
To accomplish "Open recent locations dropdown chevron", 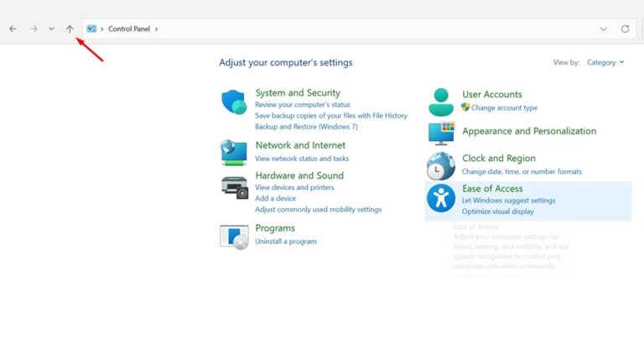I will (51, 29).
